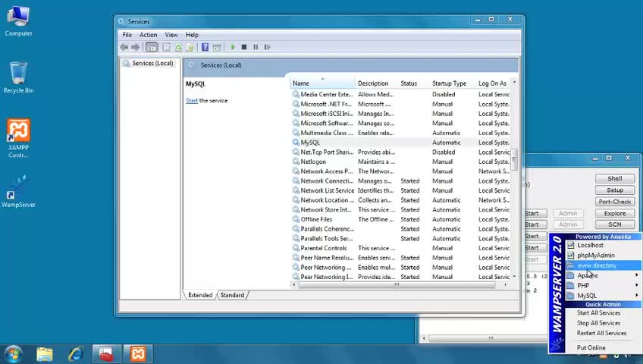Open the Help menu in Services

pyautogui.click(x=192, y=35)
